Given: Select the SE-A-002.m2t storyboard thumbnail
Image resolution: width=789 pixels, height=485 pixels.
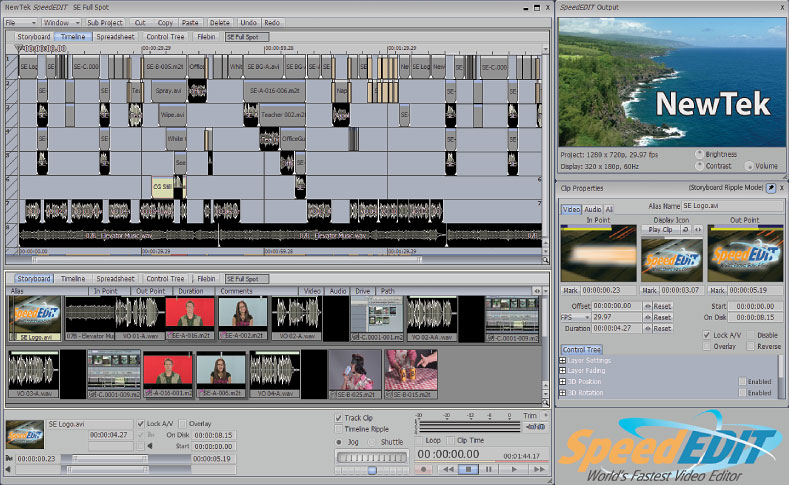Looking at the screenshot, I should (x=243, y=318).
